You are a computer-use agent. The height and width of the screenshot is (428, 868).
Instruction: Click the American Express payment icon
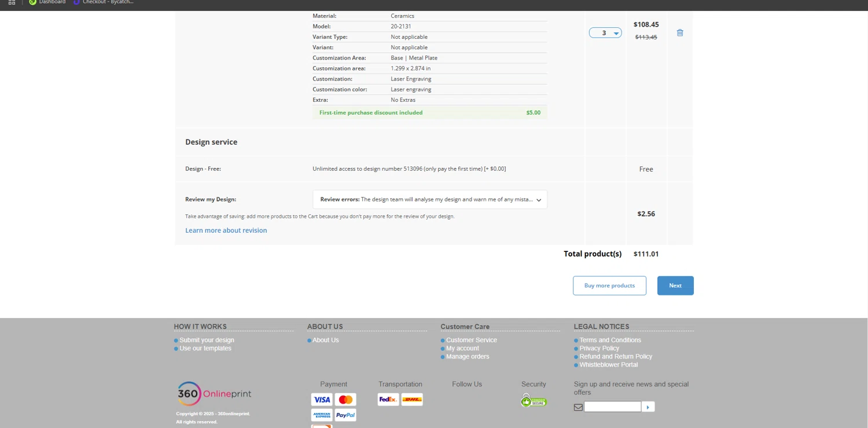click(x=322, y=415)
